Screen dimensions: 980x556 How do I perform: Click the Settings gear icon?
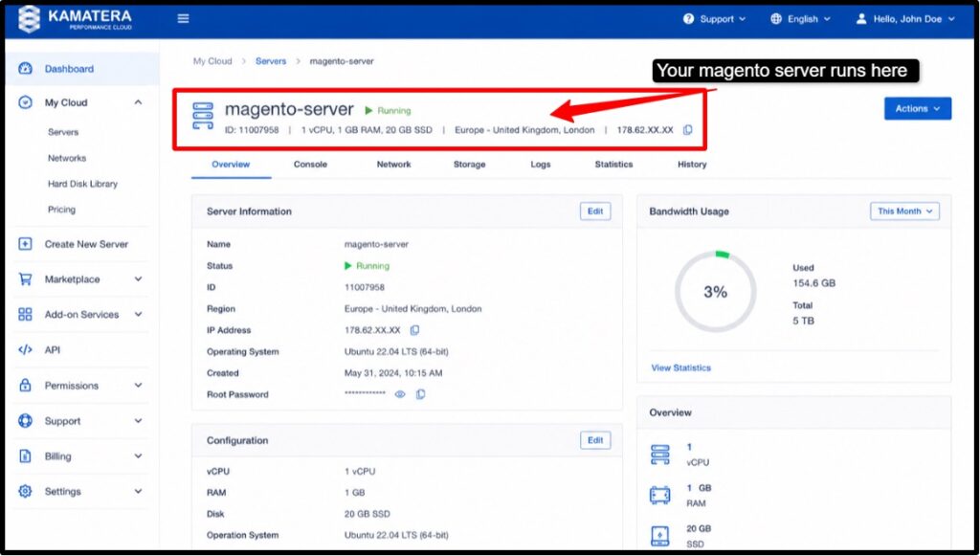coord(25,492)
